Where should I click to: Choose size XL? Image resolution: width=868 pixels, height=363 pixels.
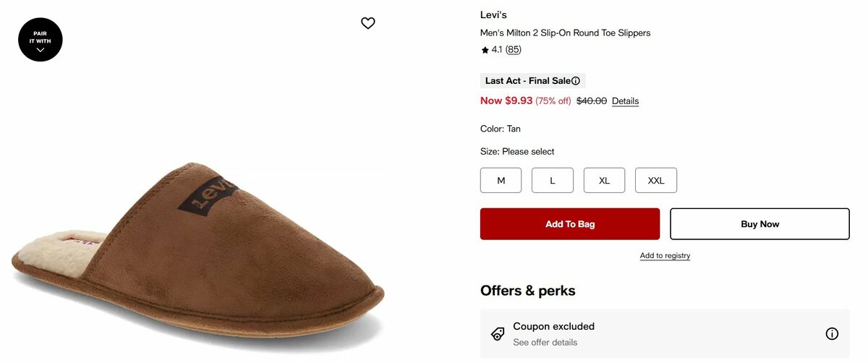[x=604, y=181]
